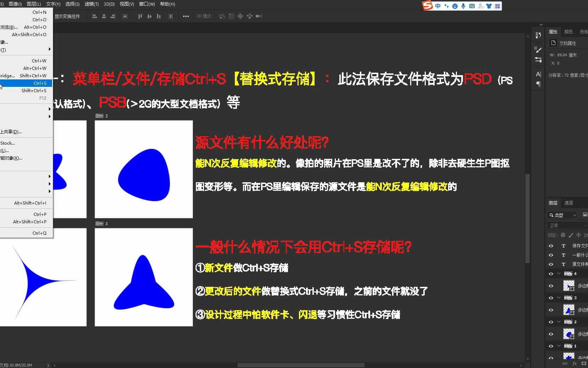Select the 3D roll camera icon
The image size is (588, 368).
pos(231,16)
